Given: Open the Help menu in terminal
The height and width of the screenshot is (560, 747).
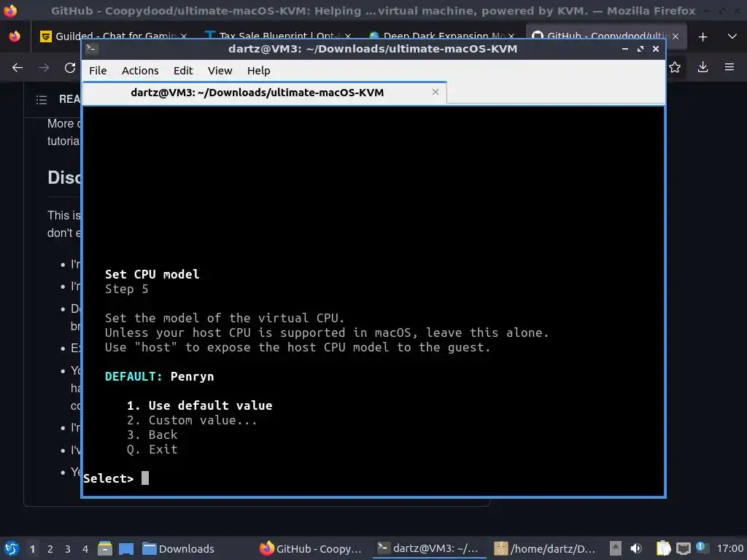Looking at the screenshot, I should [259, 71].
